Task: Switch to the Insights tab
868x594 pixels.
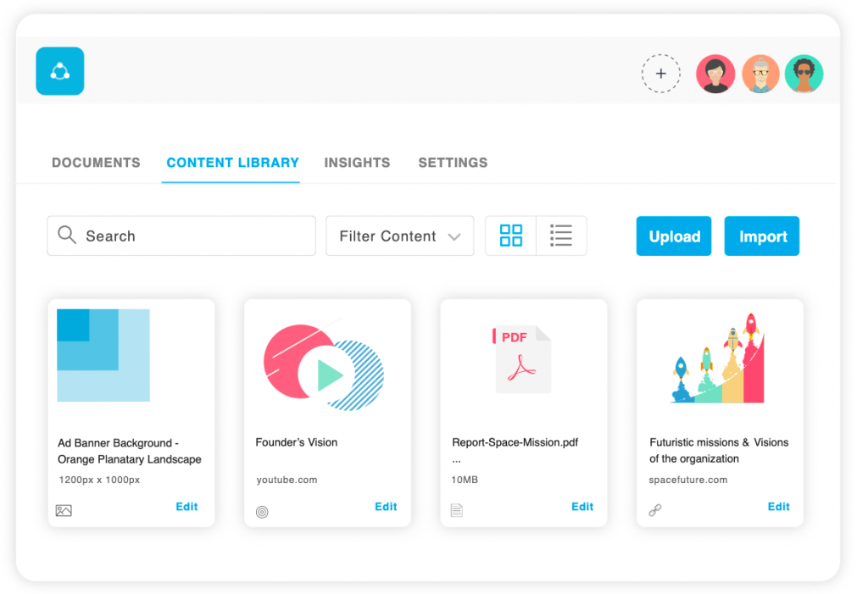Action: [357, 163]
